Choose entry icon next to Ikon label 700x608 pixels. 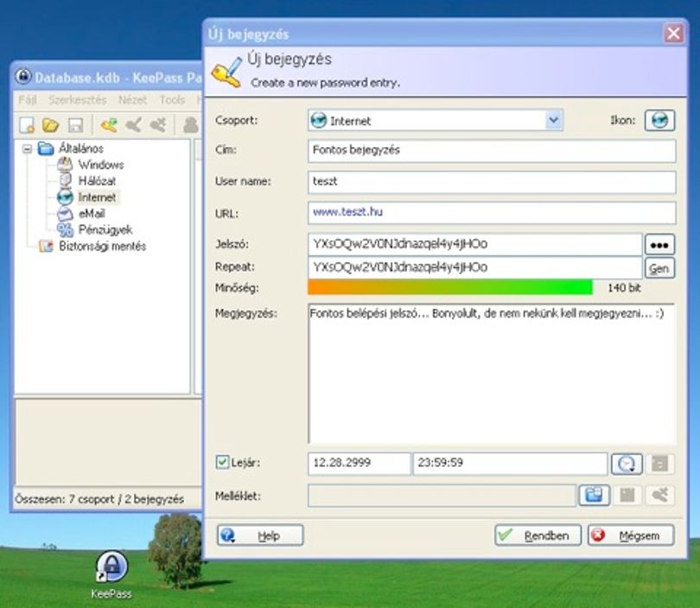pos(659,120)
